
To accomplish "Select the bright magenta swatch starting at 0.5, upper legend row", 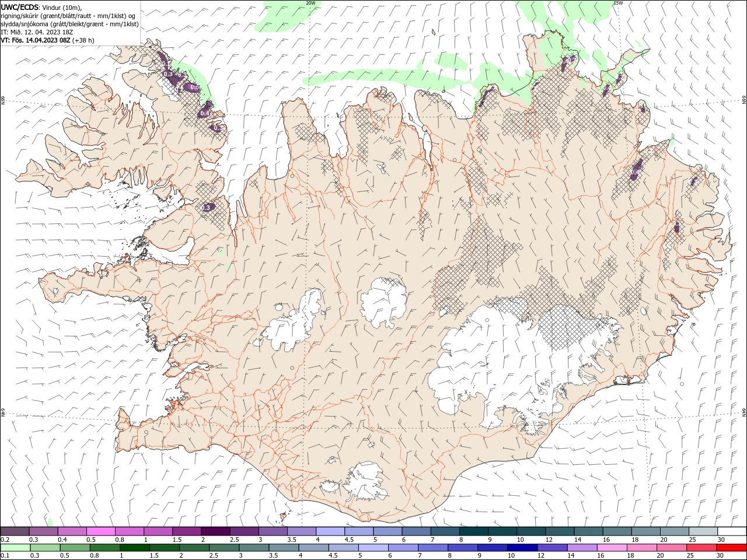I will 100,531.
